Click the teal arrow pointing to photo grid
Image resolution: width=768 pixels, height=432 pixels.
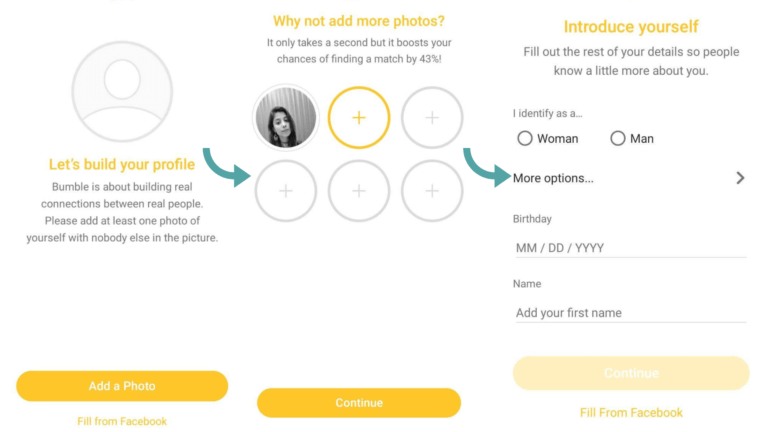(x=226, y=167)
